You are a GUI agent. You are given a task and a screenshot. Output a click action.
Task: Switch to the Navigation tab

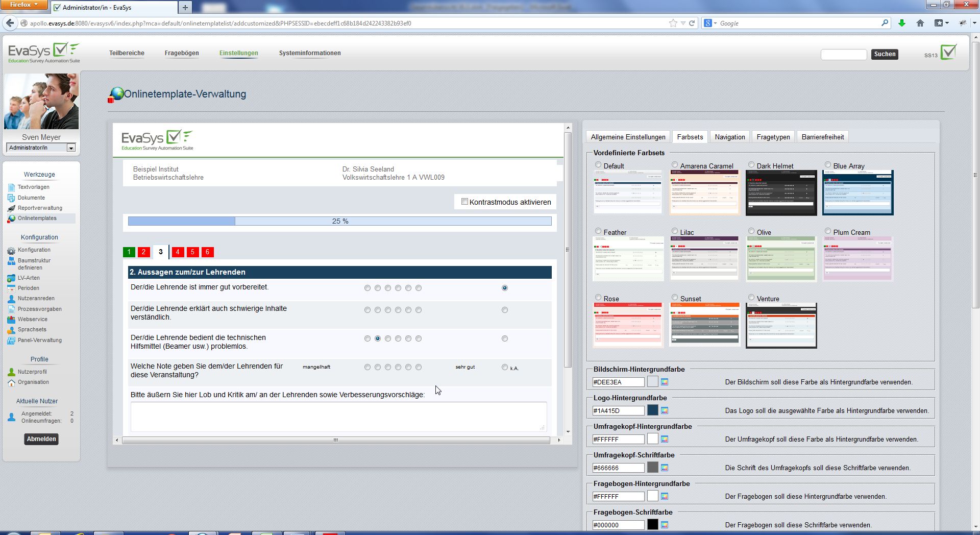click(x=729, y=137)
